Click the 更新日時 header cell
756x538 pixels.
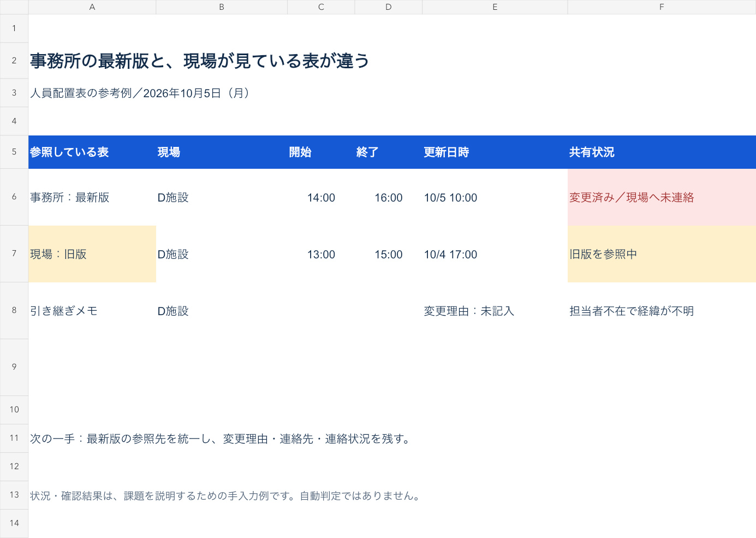495,152
